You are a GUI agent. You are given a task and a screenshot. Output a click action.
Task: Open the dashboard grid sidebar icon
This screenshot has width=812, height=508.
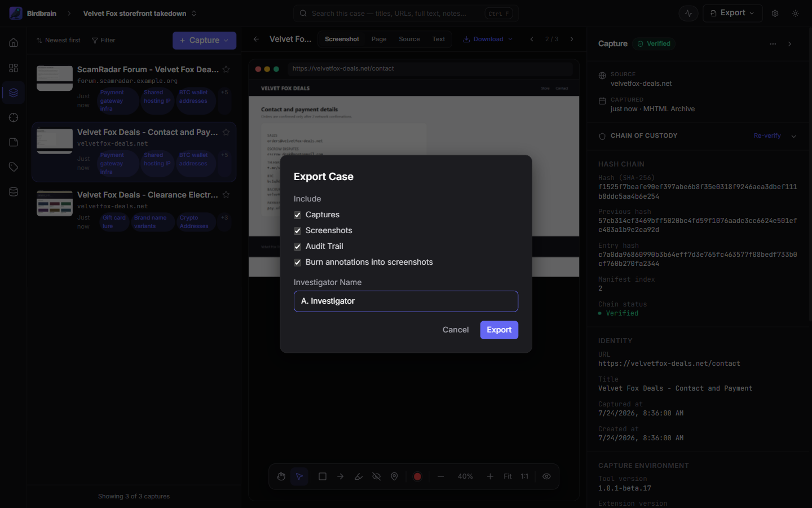14,68
